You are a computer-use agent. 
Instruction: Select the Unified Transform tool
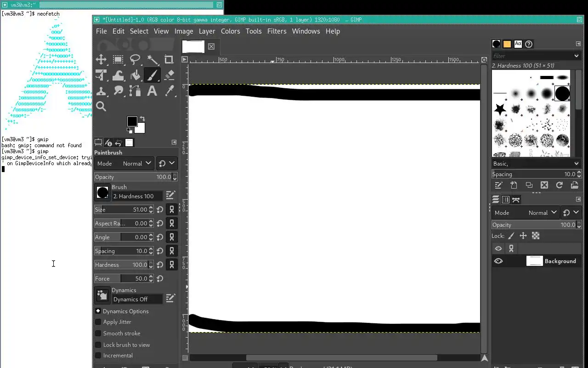101,75
